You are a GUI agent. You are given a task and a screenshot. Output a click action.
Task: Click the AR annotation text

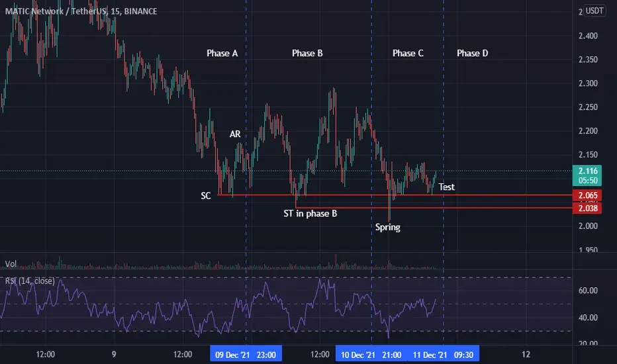(x=235, y=134)
